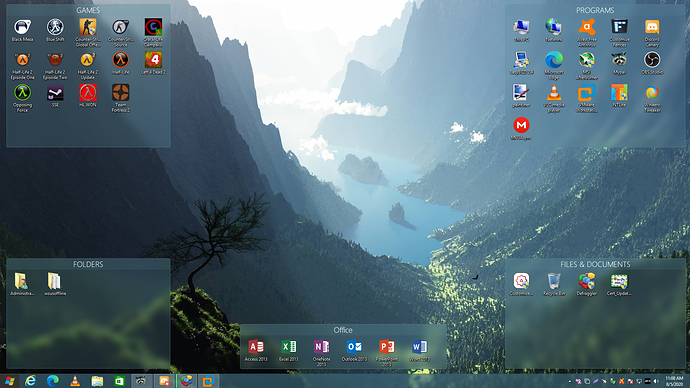Click the Half-Life 2 Update shortcut
This screenshot has width=690, height=388.
click(x=88, y=66)
